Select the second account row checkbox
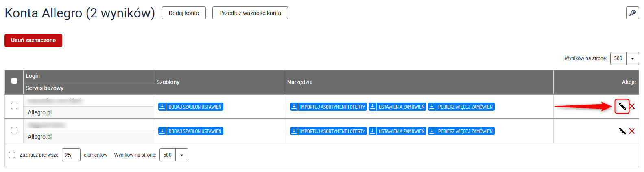Viewport: 644px width, 172px height. 14,130
